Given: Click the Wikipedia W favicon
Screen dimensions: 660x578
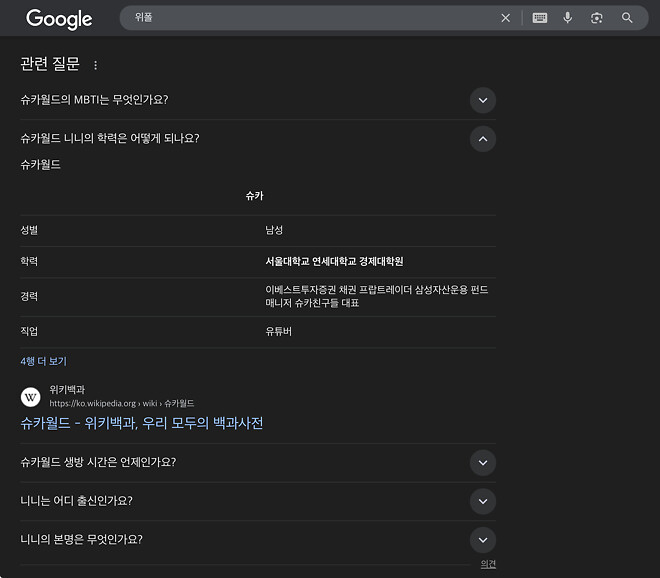Looking at the screenshot, I should click(31, 397).
